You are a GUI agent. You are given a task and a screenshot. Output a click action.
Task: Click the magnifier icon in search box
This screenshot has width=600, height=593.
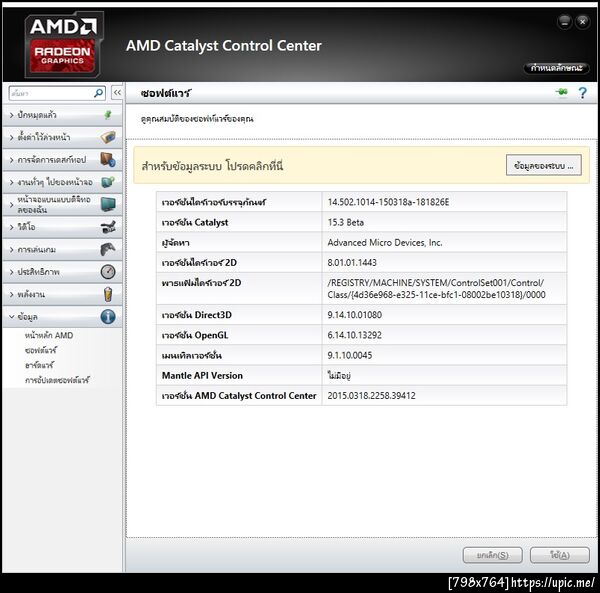tap(98, 93)
